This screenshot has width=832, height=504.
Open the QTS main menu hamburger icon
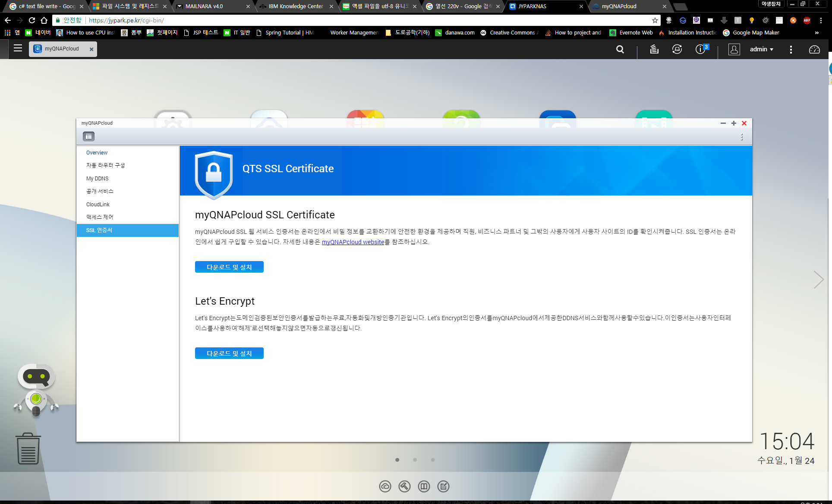18,48
